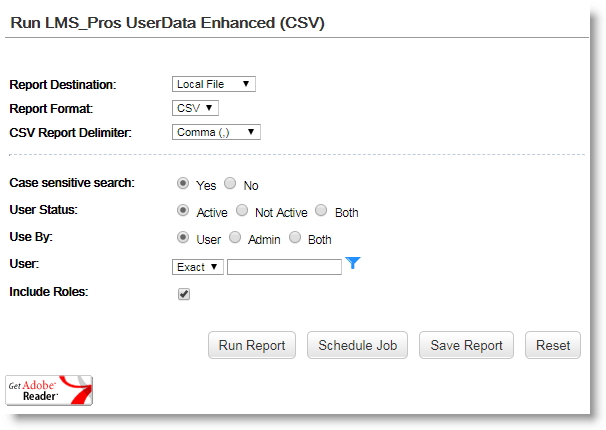Toggle the Include Roles checkbox
The image size is (606, 430).
coord(183,294)
